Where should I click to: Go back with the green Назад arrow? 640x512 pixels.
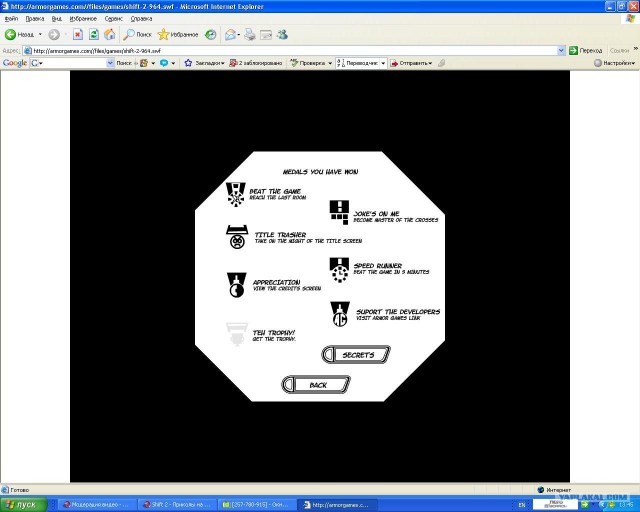coord(19,35)
